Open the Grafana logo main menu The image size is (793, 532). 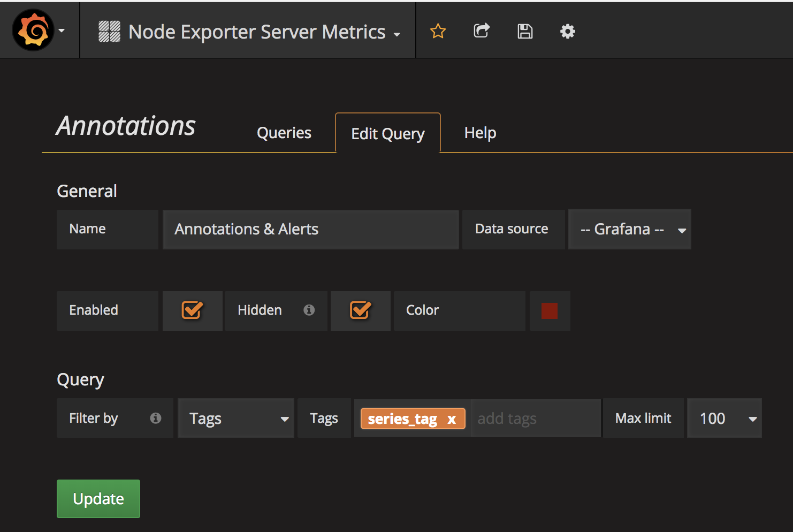tap(33, 31)
